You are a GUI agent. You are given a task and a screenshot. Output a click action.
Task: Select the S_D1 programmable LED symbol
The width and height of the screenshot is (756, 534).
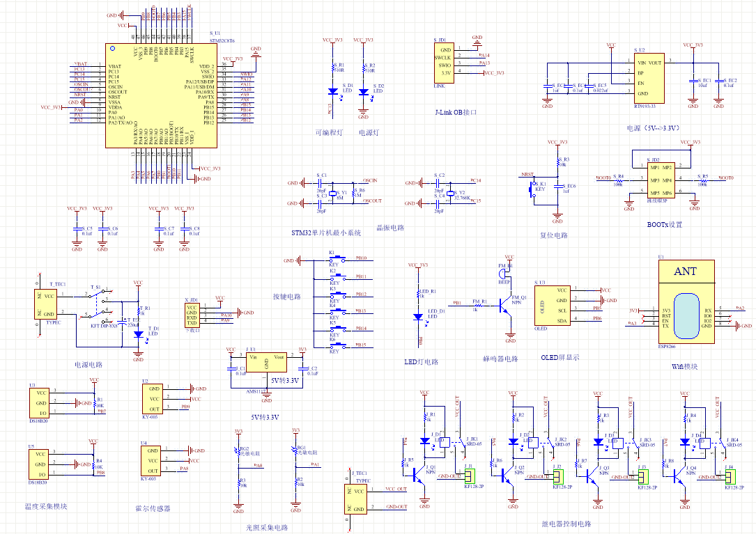pyautogui.click(x=333, y=91)
